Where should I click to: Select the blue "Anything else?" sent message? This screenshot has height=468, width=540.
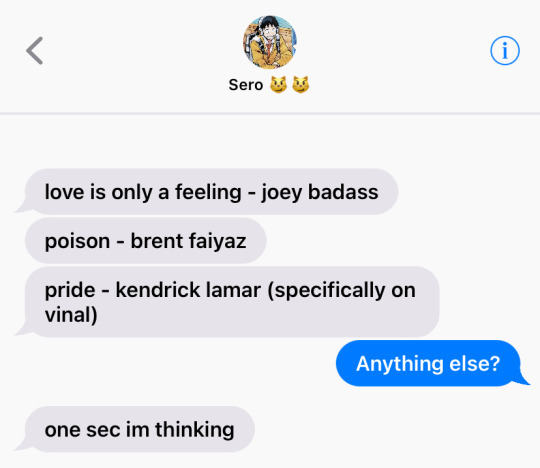click(428, 363)
